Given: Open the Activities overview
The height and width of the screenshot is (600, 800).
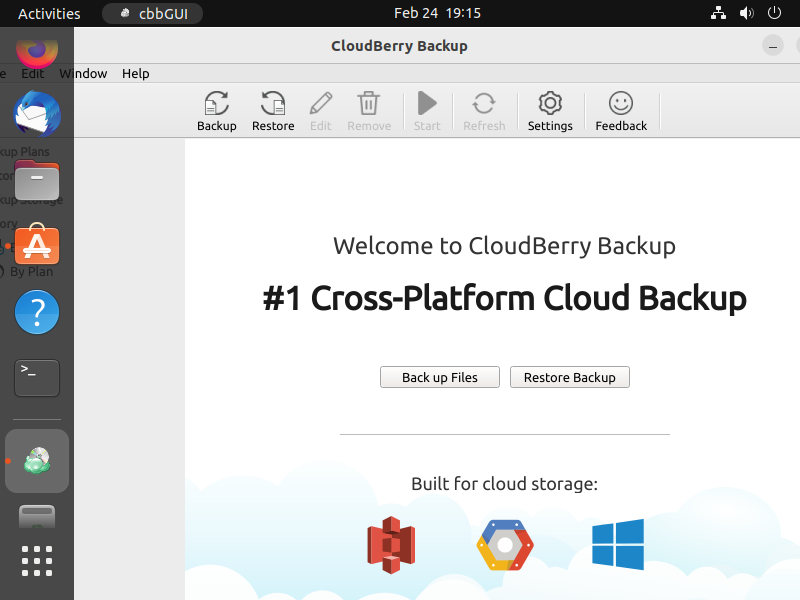Looking at the screenshot, I should [49, 13].
